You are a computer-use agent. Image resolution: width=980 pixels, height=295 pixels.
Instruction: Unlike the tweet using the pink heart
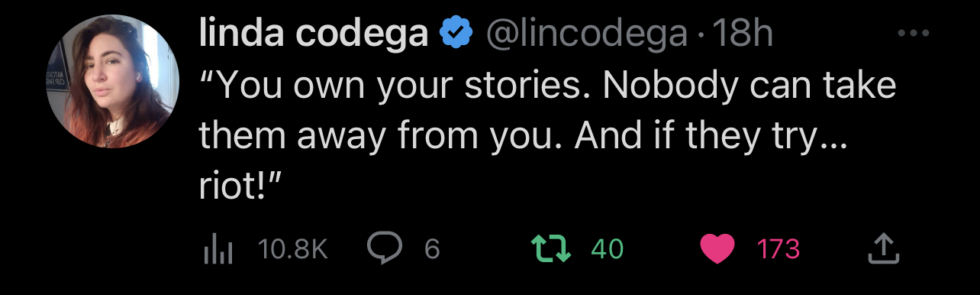pyautogui.click(x=717, y=248)
